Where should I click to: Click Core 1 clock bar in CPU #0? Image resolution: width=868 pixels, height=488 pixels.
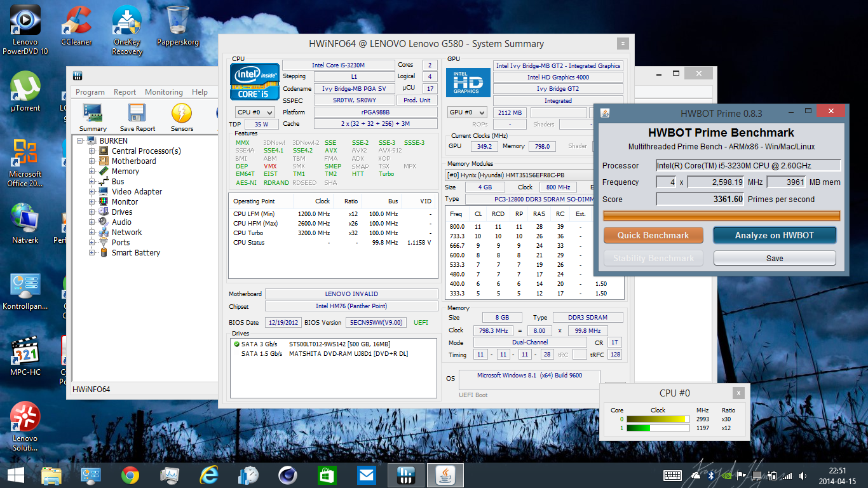tap(658, 428)
